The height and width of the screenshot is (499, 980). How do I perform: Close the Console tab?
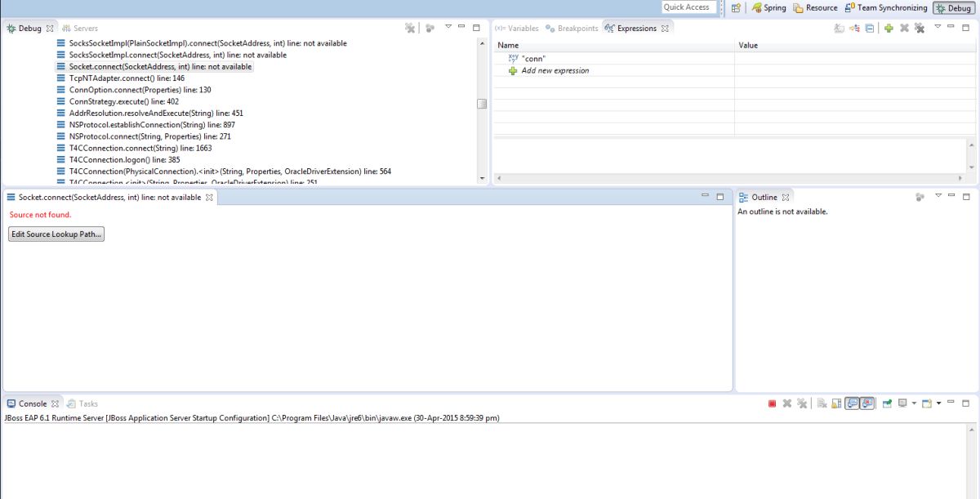pos(55,403)
